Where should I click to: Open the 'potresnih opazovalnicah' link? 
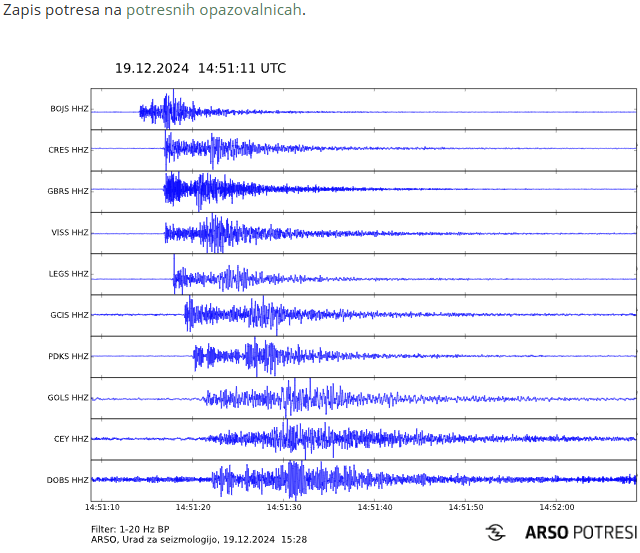click(214, 10)
